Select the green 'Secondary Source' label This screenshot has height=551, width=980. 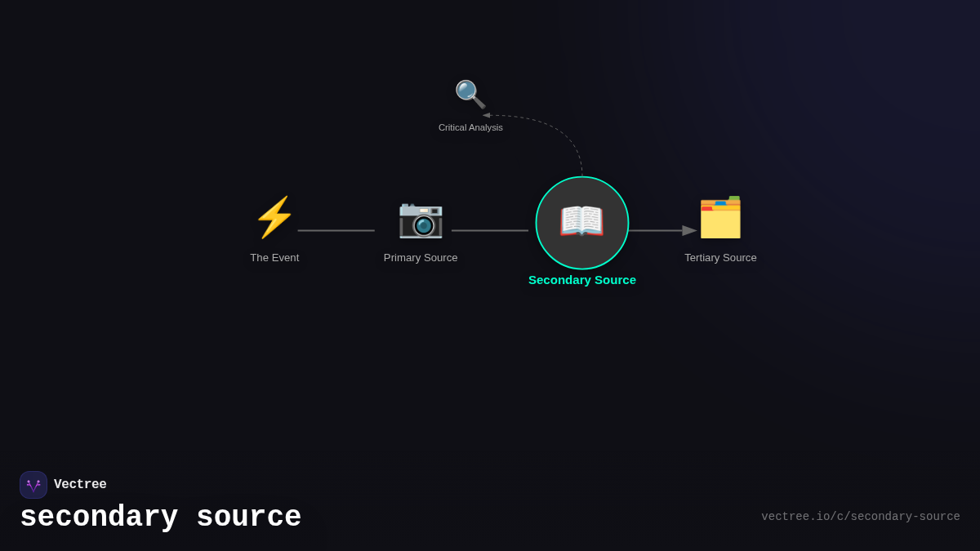[x=581, y=279]
